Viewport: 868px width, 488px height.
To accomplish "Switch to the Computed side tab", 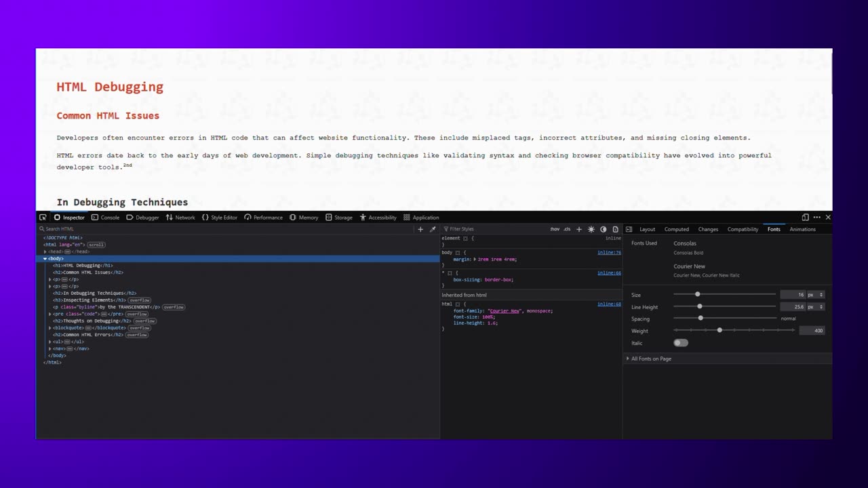I will click(x=677, y=229).
